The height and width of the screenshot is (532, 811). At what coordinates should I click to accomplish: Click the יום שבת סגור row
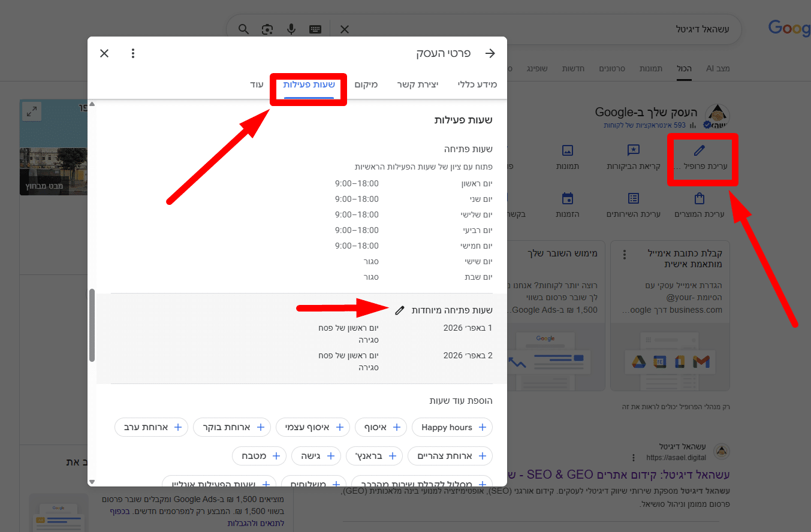[x=428, y=277]
